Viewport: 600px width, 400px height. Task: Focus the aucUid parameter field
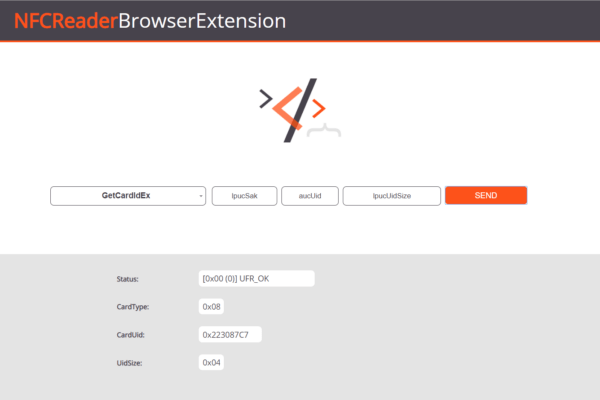click(x=310, y=196)
